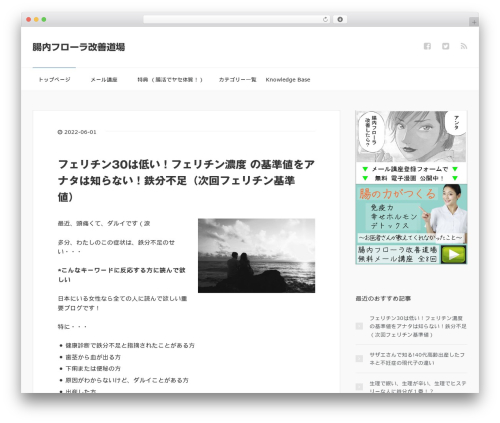Open the メール講座 menu item
This screenshot has width=500, height=423.
[x=104, y=80]
